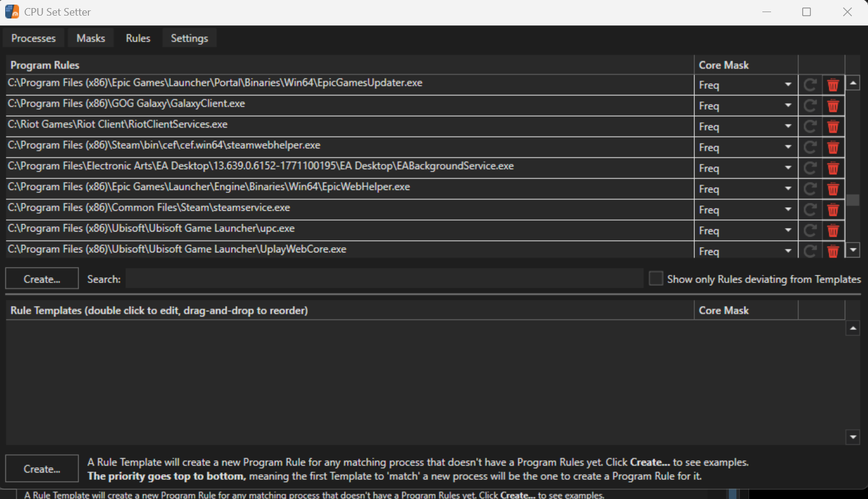This screenshot has height=499, width=868.
Task: Delete the GalaxyClient.exe rule
Action: (833, 106)
